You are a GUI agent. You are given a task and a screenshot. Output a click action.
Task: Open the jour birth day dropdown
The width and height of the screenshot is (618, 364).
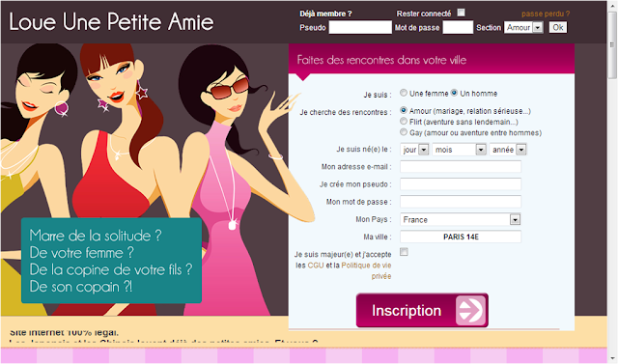point(414,150)
